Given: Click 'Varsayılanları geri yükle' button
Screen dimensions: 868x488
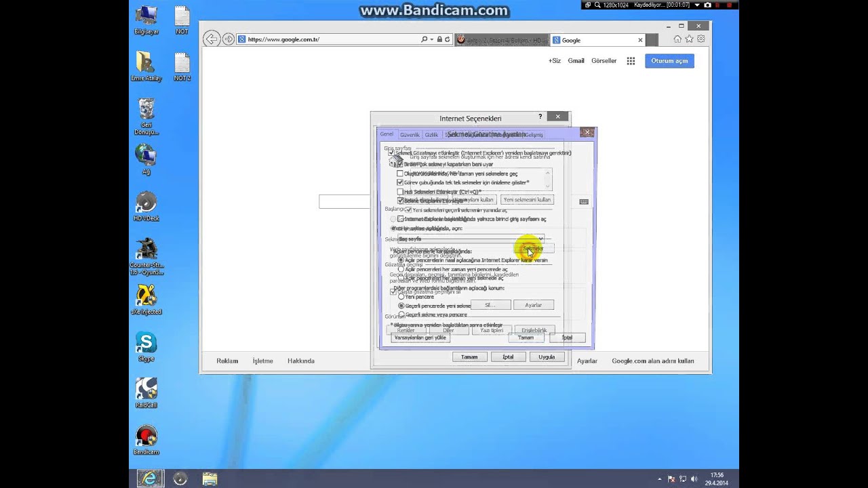Looking at the screenshot, I should click(x=420, y=338).
